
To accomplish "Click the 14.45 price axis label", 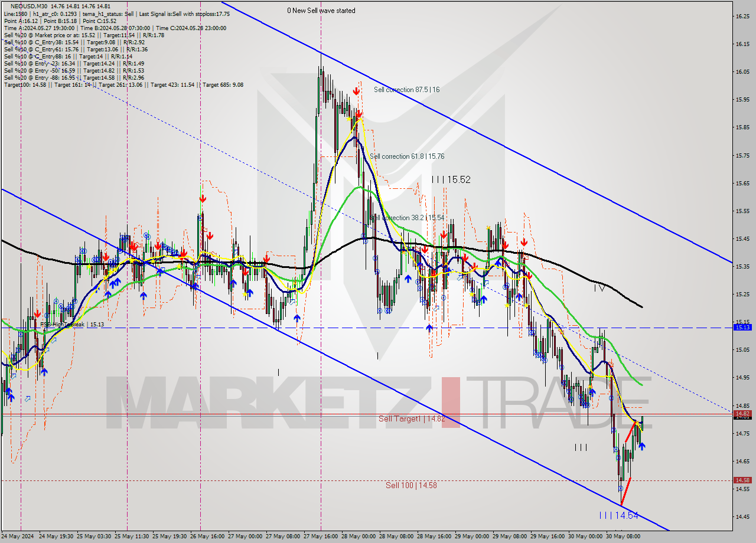I will (x=742, y=516).
